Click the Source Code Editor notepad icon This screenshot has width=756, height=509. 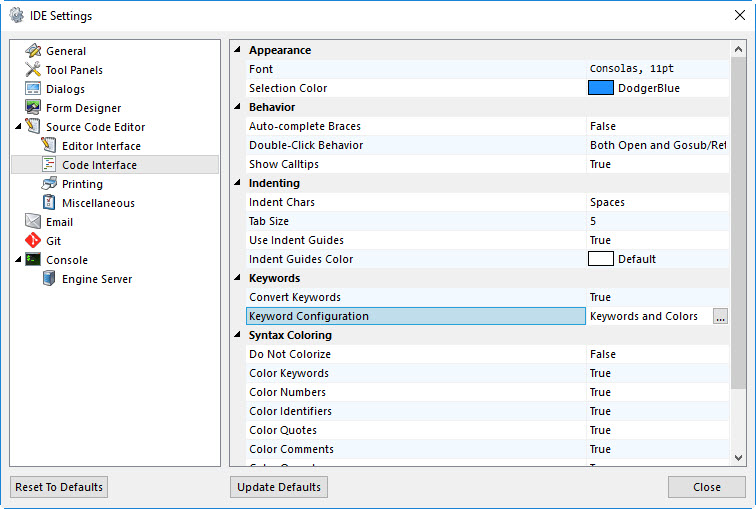[33, 126]
